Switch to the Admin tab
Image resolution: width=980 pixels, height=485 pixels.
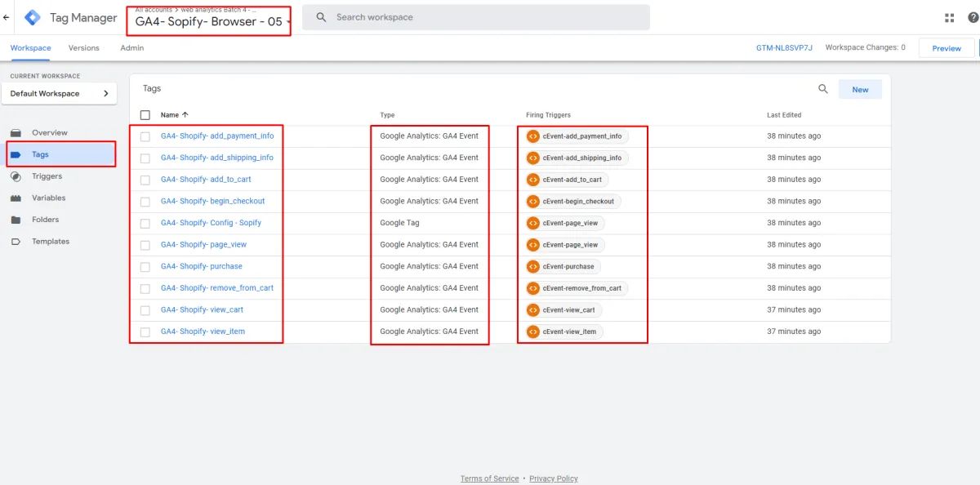(131, 48)
